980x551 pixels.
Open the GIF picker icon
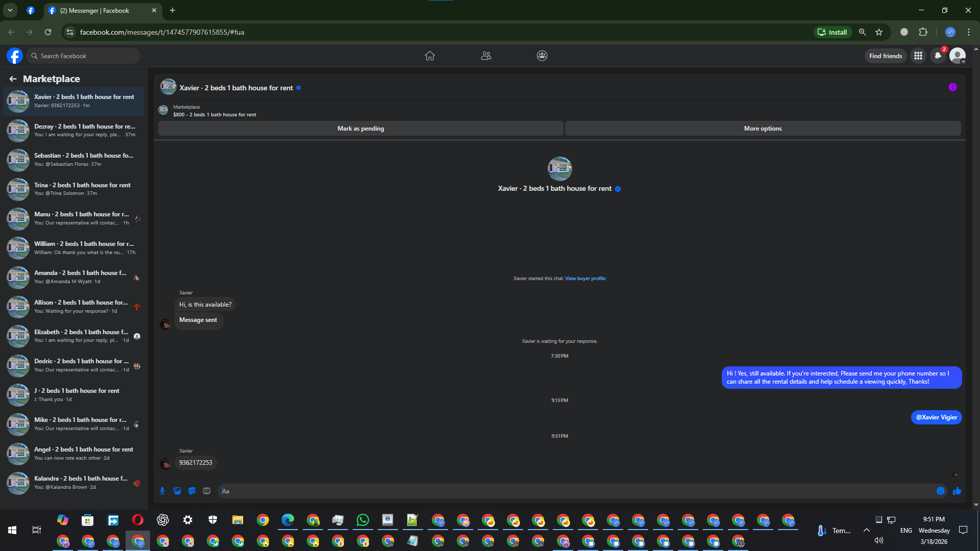pos(207,491)
